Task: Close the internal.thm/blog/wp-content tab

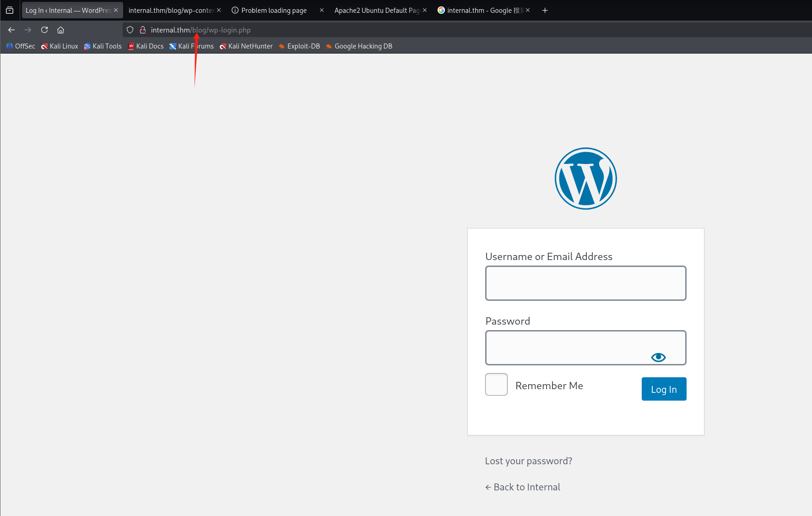Action: [x=219, y=10]
